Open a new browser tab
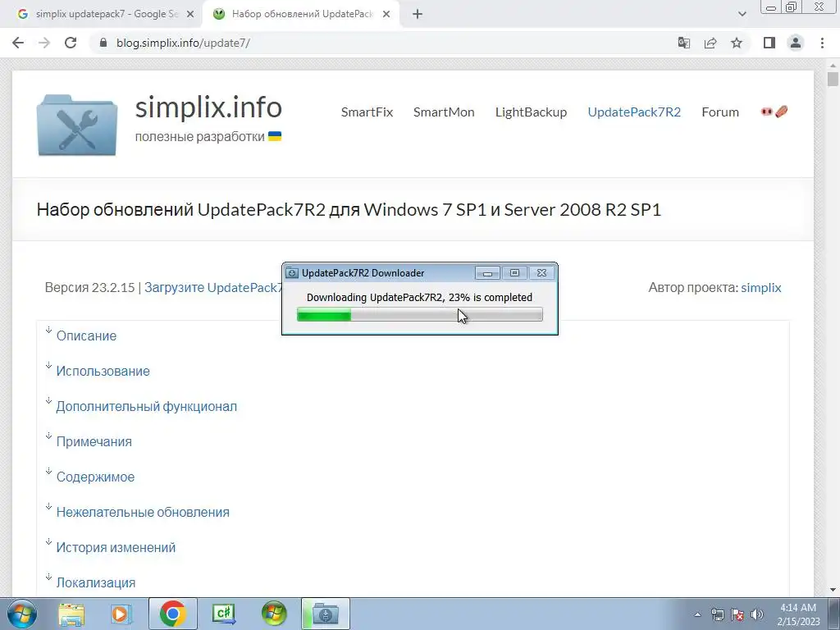Screen dimensions: 840x630 [418, 15]
